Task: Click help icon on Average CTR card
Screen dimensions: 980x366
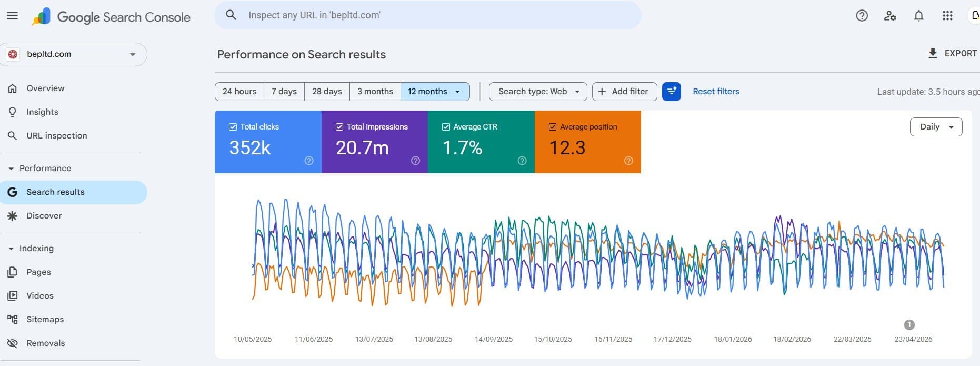Action: pos(522,161)
